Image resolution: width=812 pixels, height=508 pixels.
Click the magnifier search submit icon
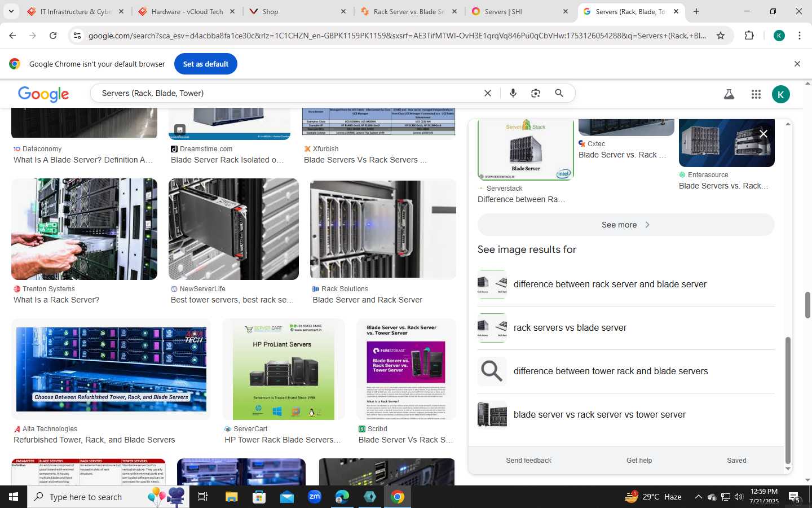click(x=559, y=93)
